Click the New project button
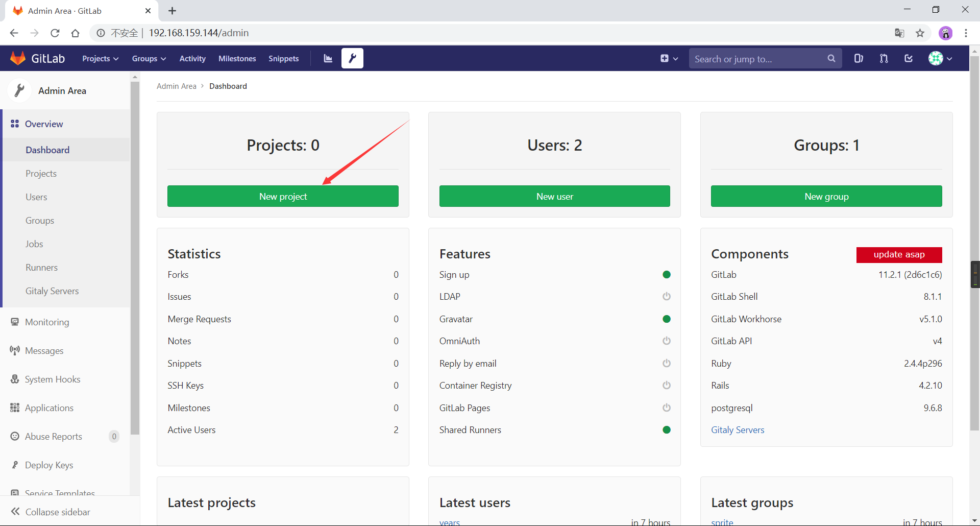Viewport: 980px width, 526px height. (283, 196)
